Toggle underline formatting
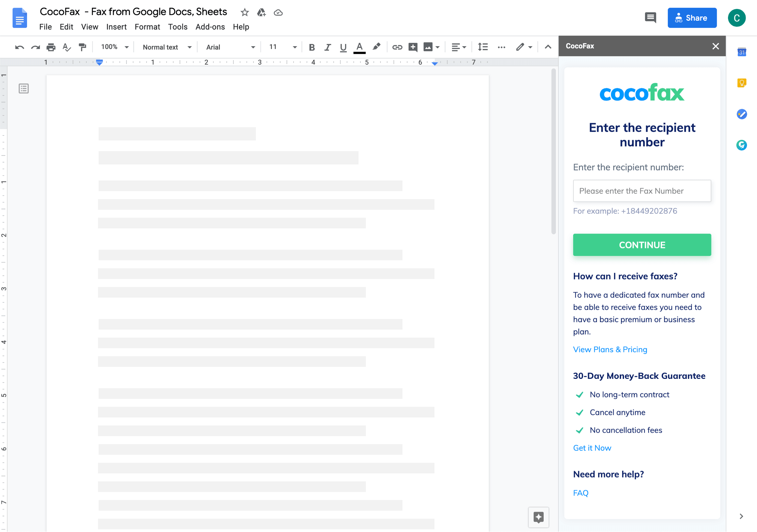 343,47
